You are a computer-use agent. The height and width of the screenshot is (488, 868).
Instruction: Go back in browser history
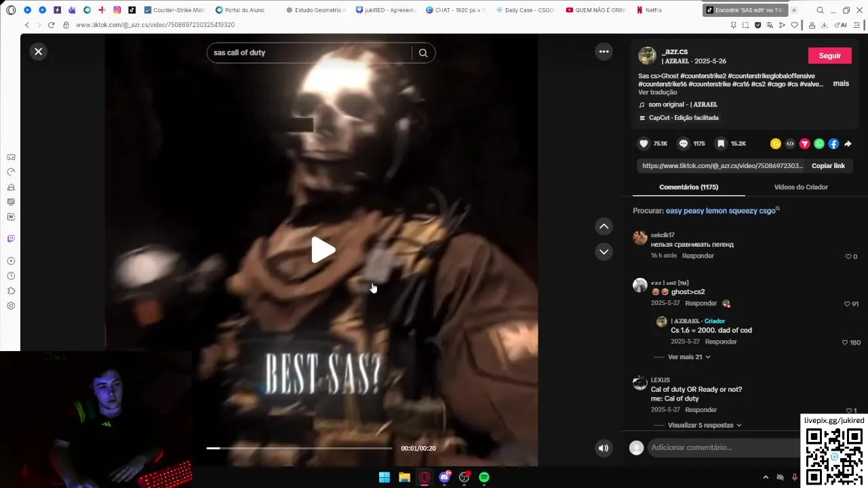(27, 25)
